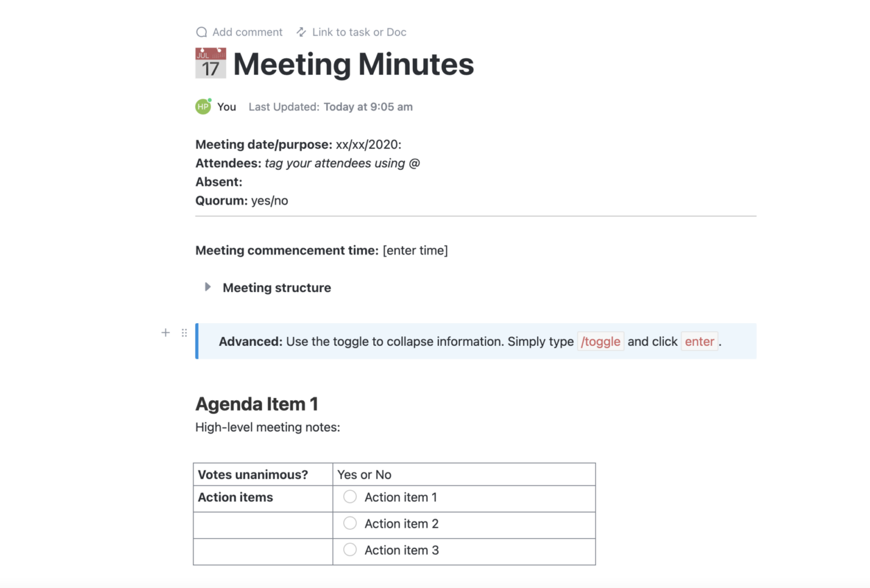Click the calendar emoji beside Meeting Minutes title
Image resolution: width=870 pixels, height=588 pixels.
(210, 63)
